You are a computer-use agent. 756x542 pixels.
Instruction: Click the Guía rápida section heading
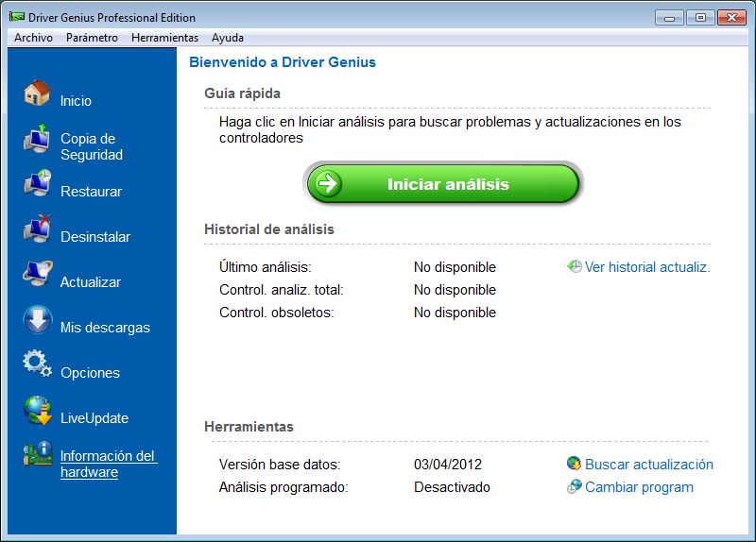243,93
